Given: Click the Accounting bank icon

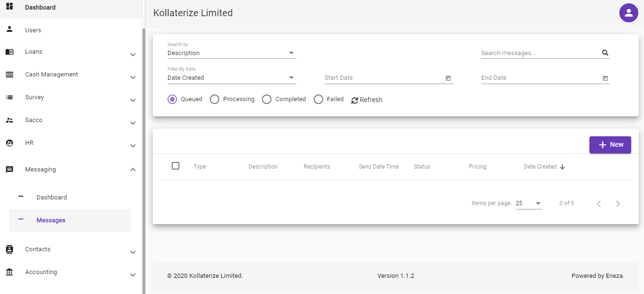Looking at the screenshot, I should point(9,272).
